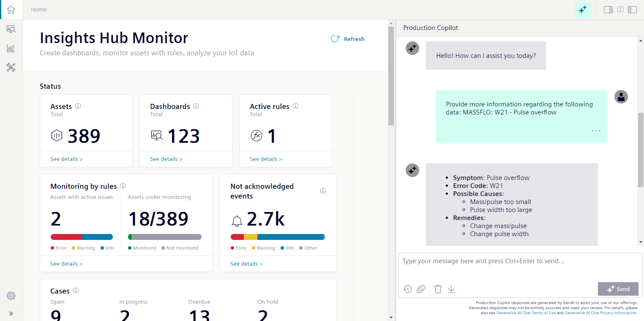Screen dimensions: 644x321
Task: Click red Error segment of active issues bar
Action: pyautogui.click(x=66, y=237)
